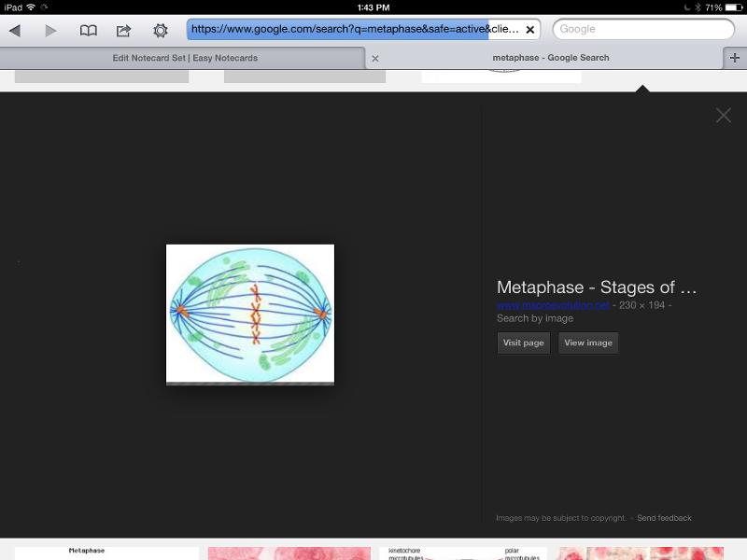Open the bookmarks book icon
747x560 pixels.
coord(88,30)
